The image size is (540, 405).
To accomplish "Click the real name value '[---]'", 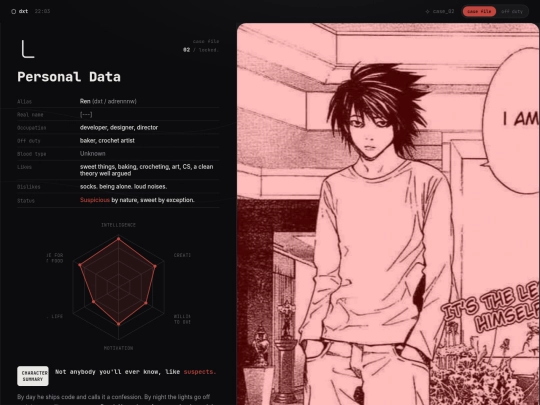I will 86,114.
